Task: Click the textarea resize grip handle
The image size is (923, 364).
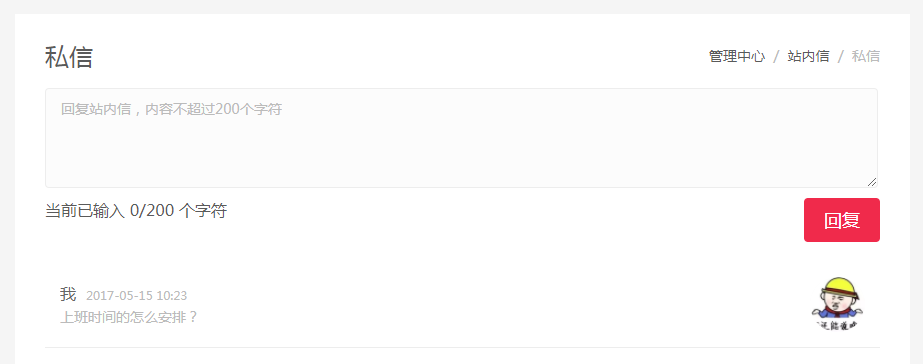Action: (x=872, y=182)
